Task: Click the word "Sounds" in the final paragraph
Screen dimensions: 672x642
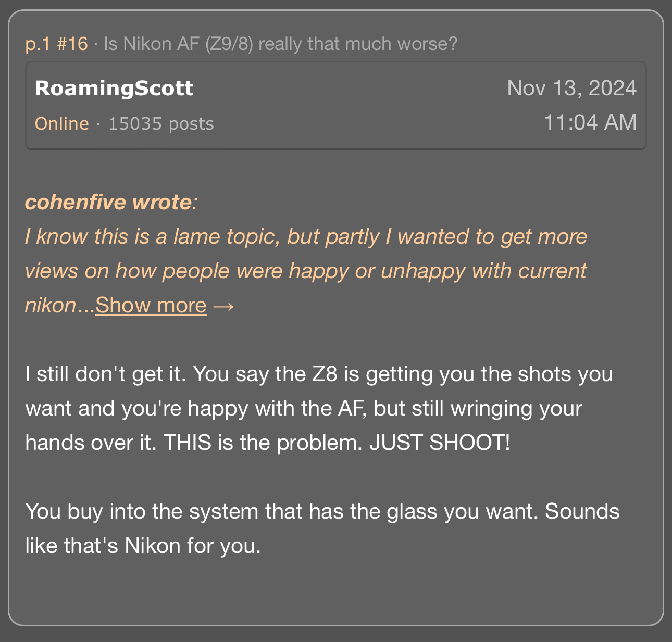Action: pos(582,511)
